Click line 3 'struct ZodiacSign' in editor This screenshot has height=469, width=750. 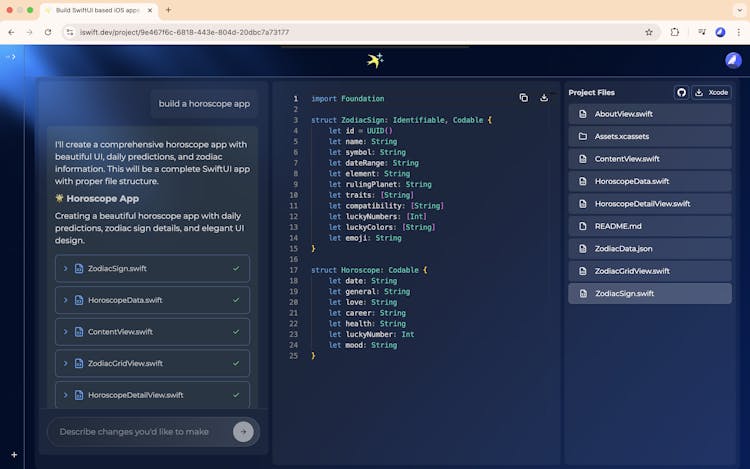401,120
